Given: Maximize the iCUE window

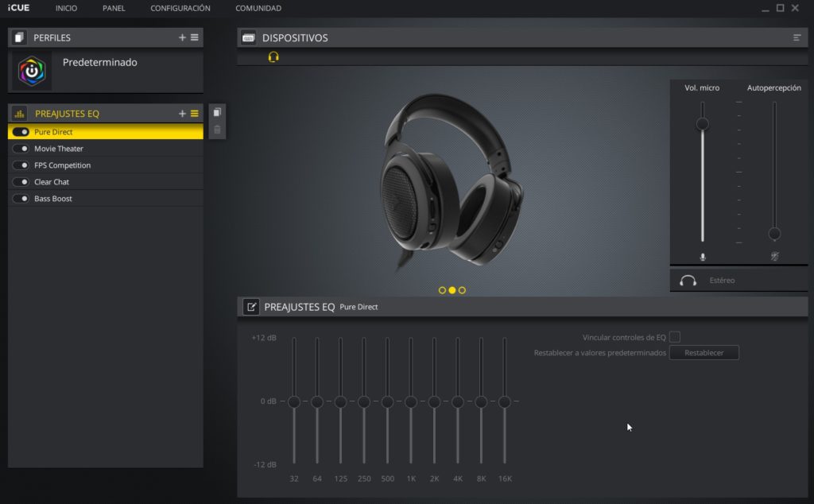Looking at the screenshot, I should (781, 8).
